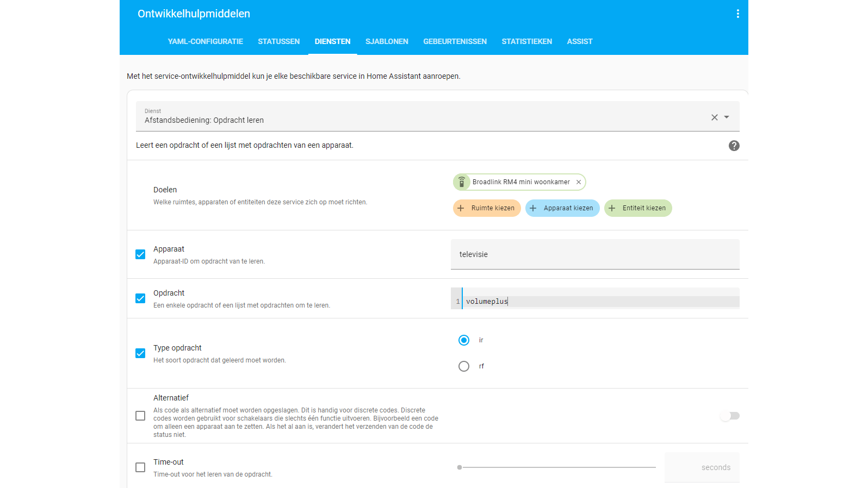Uncheck the Apparaat checkbox
The width and height of the screenshot is (868, 488).
tap(140, 254)
